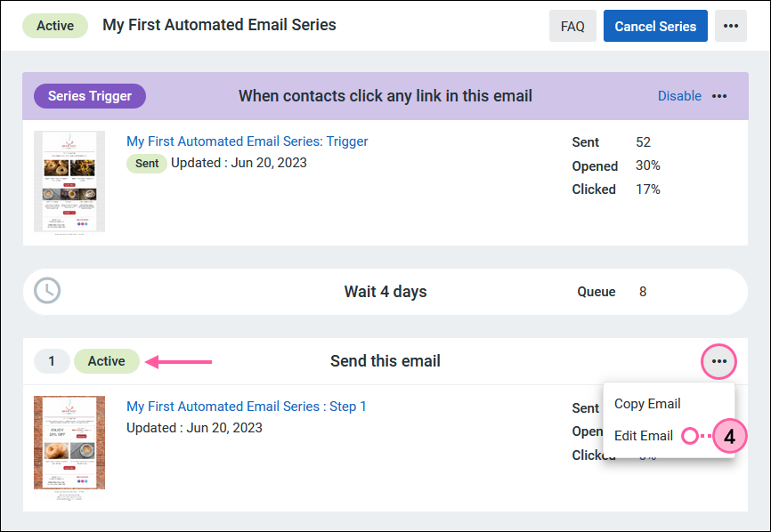
Task: Click the 'Send this email' heading
Action: (385, 361)
